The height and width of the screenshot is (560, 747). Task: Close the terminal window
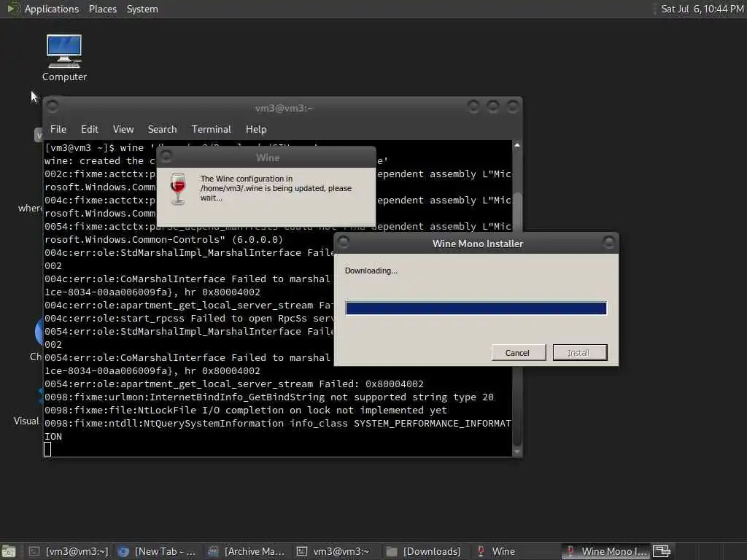512,106
